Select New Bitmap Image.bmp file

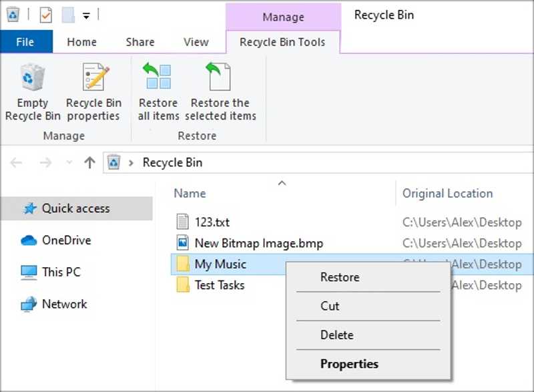click(259, 243)
